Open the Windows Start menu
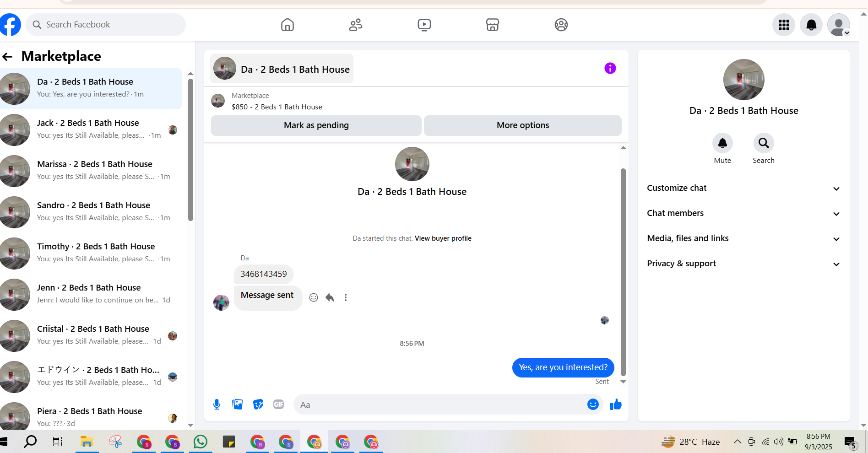Screen dimensions: 868x453 4,442
